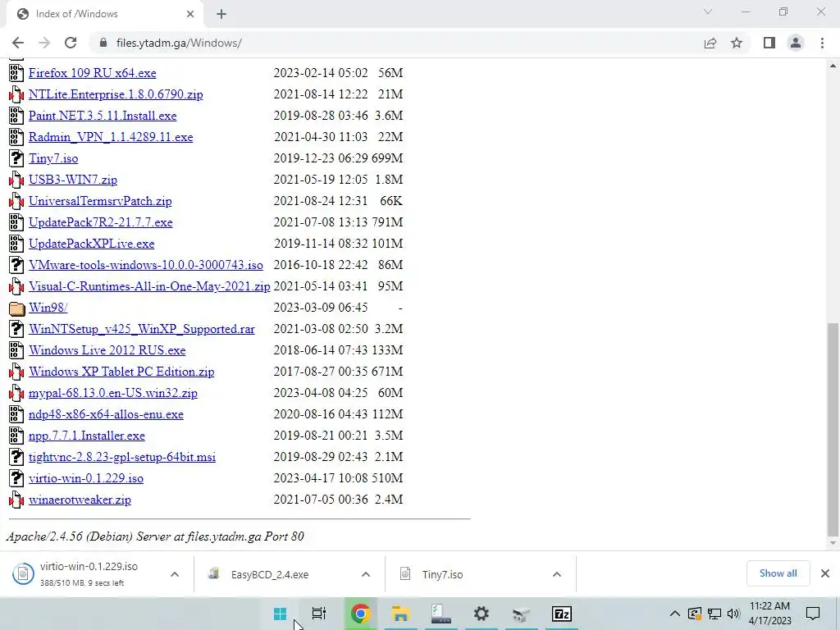The width and height of the screenshot is (840, 630).
Task: Download Windows XP Tablet PC Edition.zip
Action: pos(121,372)
